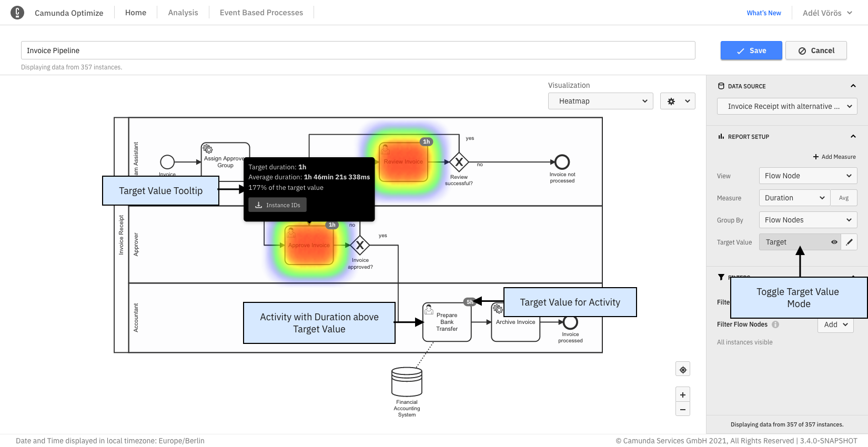Image resolution: width=868 pixels, height=447 pixels.
Task: Click the pencil icon to edit target value
Action: click(849, 242)
